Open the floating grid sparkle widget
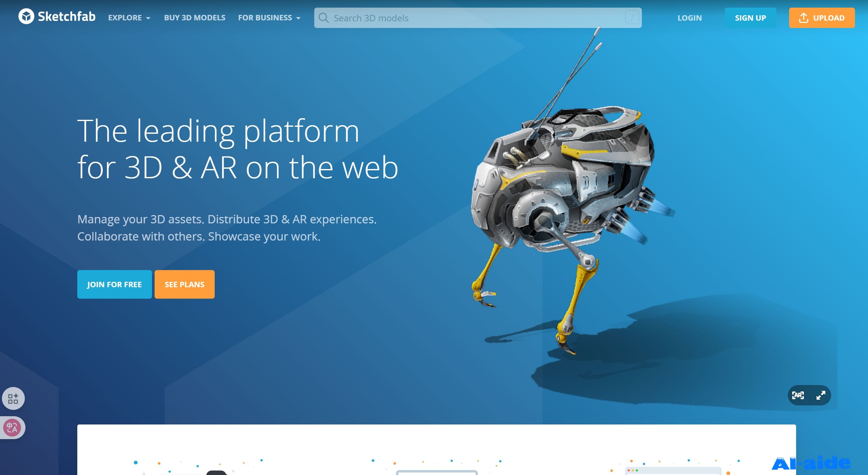Viewport: 868px width, 475px height. click(13, 398)
